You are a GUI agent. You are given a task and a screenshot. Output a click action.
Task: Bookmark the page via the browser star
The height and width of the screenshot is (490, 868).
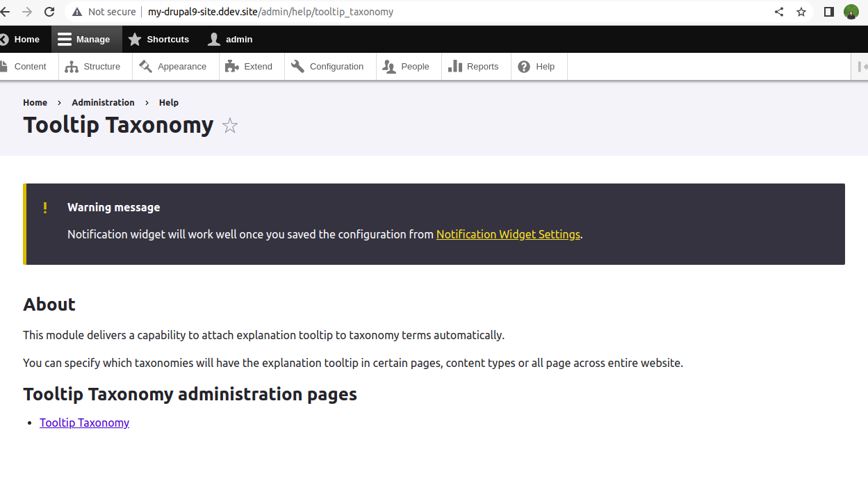[801, 11]
